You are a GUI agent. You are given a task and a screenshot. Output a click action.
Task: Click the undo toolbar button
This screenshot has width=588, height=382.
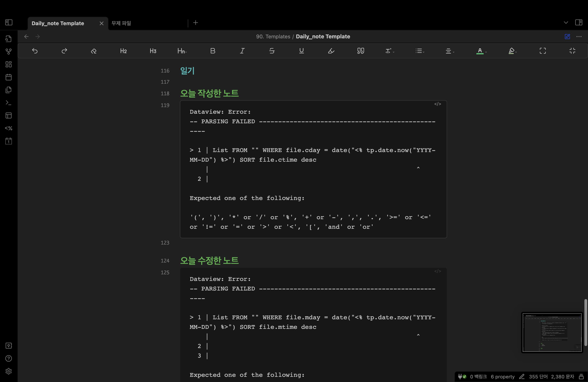point(35,51)
